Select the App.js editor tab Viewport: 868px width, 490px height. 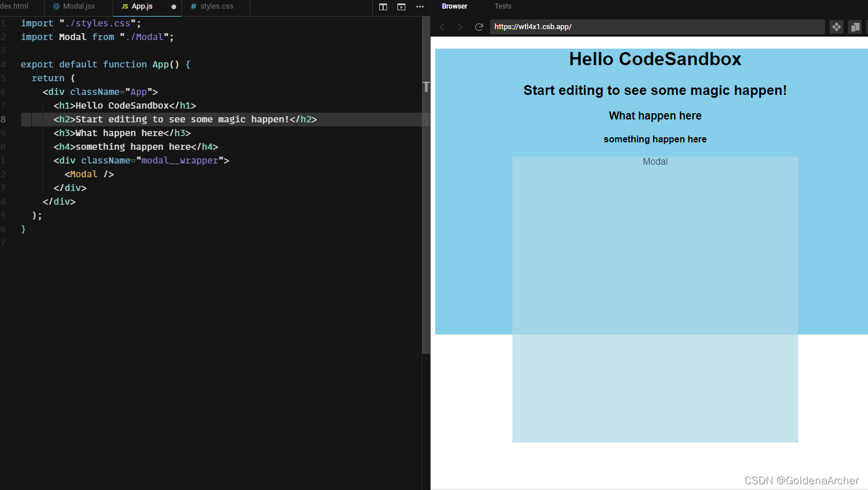[x=148, y=7]
